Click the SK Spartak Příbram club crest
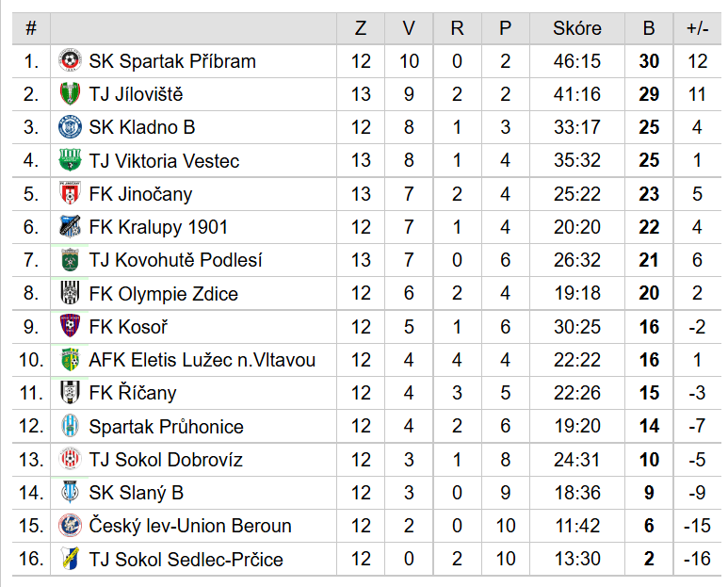 click(x=70, y=61)
